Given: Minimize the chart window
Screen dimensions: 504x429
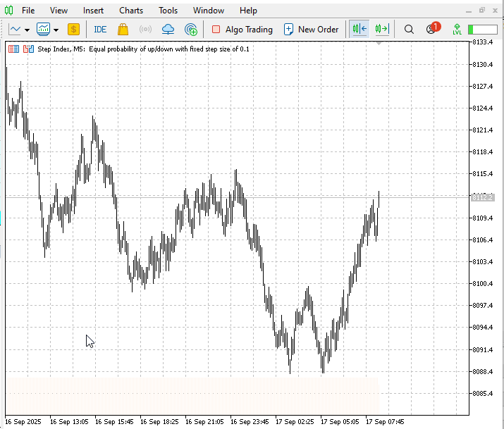Looking at the screenshot, I should [x=469, y=11].
